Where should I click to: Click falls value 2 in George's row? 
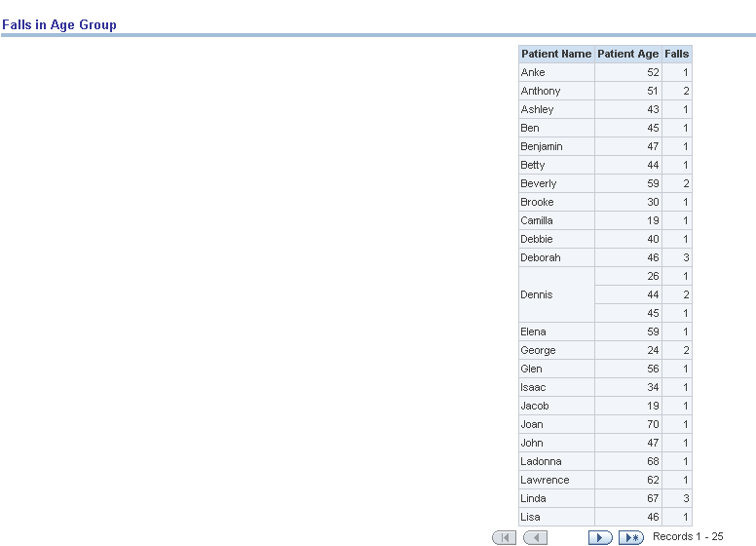pos(677,350)
